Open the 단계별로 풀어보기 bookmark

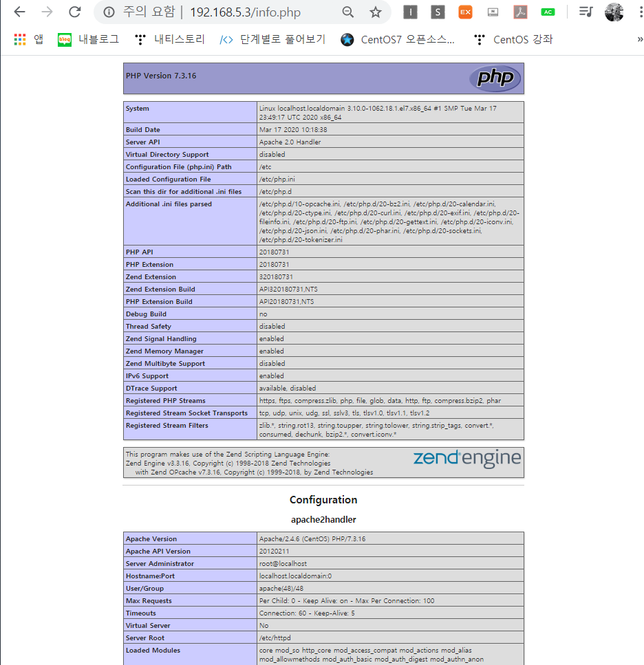tap(272, 39)
